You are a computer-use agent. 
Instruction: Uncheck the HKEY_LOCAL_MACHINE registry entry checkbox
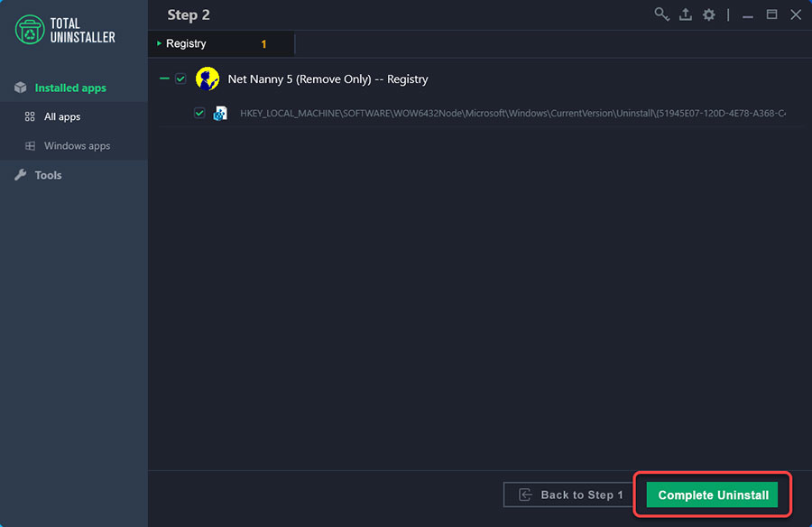point(199,113)
